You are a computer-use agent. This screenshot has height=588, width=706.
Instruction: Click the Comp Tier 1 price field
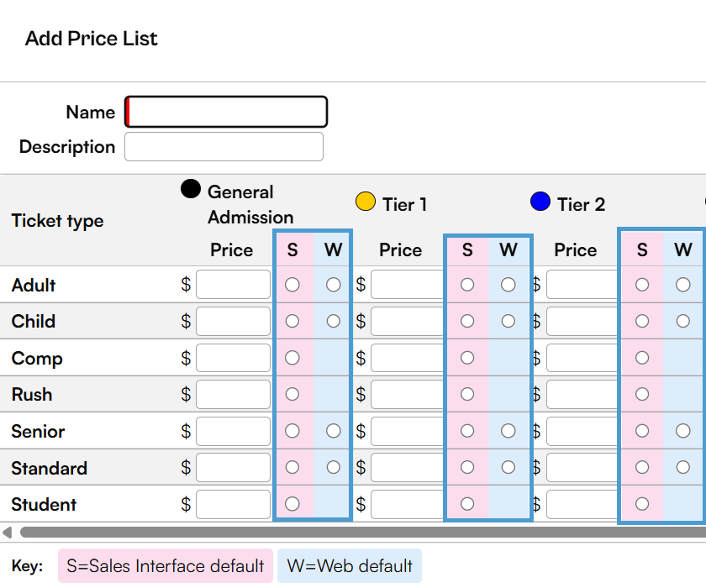pyautogui.click(x=408, y=358)
